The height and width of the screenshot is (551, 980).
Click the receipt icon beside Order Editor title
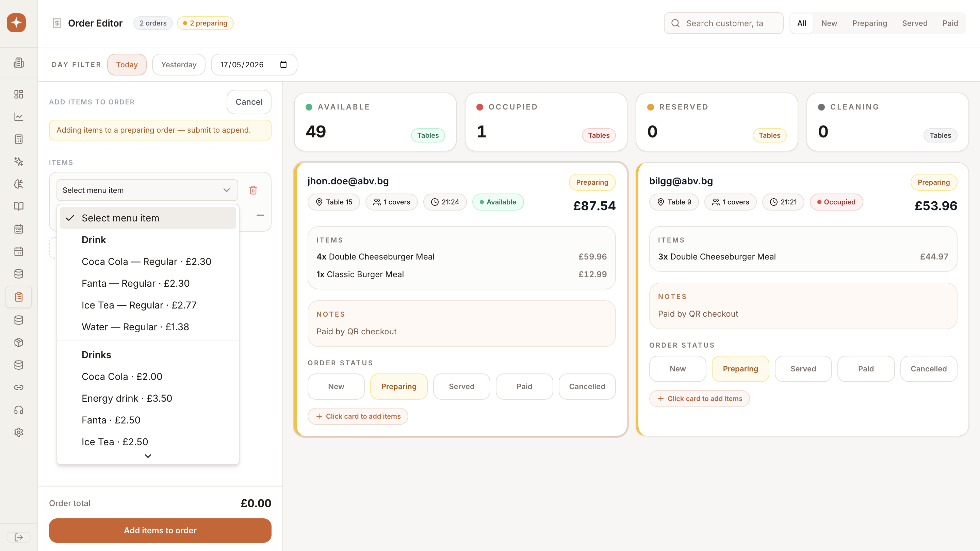pos(57,23)
